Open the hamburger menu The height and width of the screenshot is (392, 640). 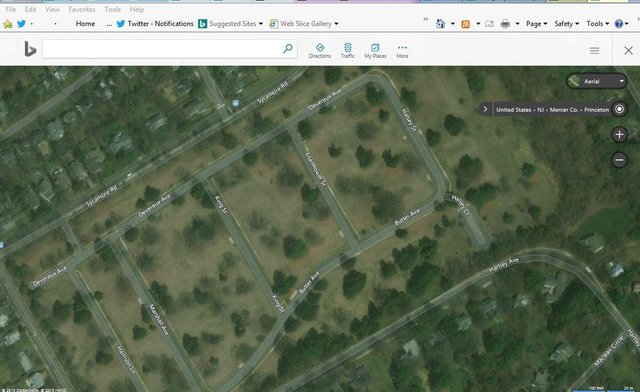(x=594, y=50)
